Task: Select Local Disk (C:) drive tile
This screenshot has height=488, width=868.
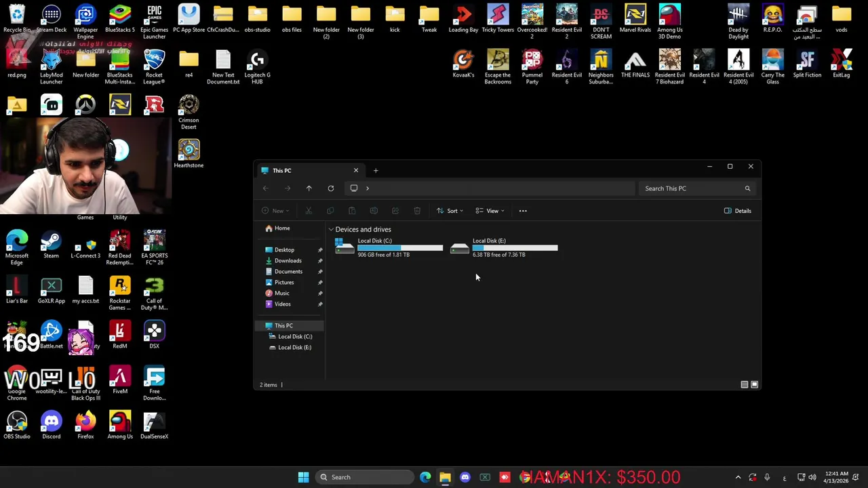Action: click(x=389, y=247)
